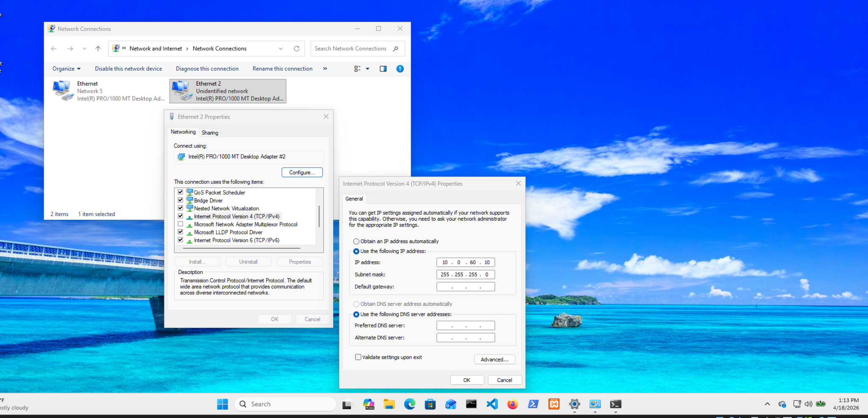Open Firefox from the taskbar
868x418 pixels.
tap(512, 404)
